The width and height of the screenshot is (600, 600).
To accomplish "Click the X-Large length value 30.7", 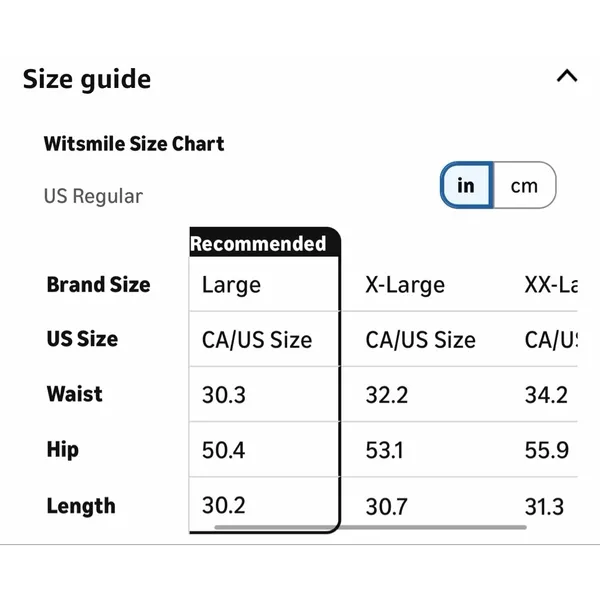I will click(x=386, y=507).
